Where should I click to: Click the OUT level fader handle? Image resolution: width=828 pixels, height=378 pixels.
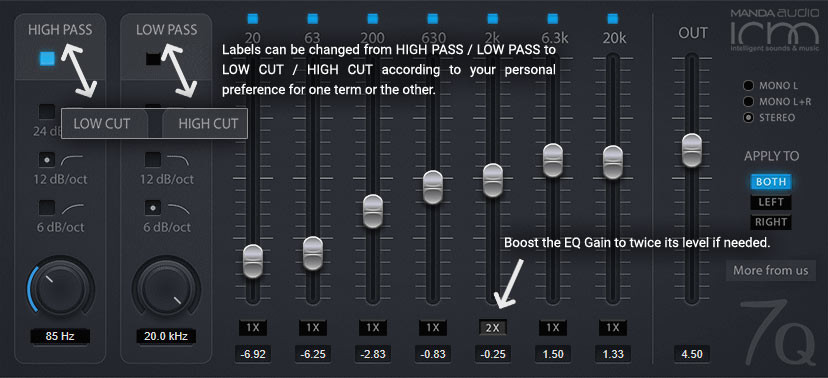[692, 150]
